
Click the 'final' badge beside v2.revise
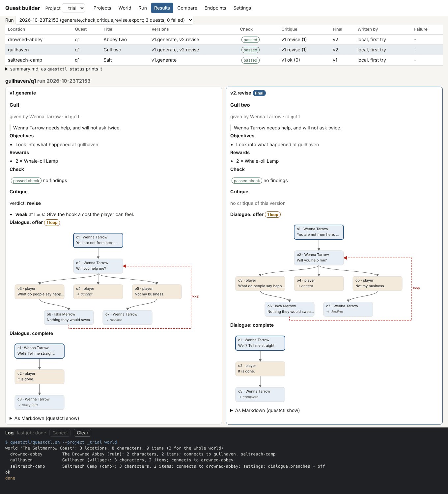pos(259,93)
